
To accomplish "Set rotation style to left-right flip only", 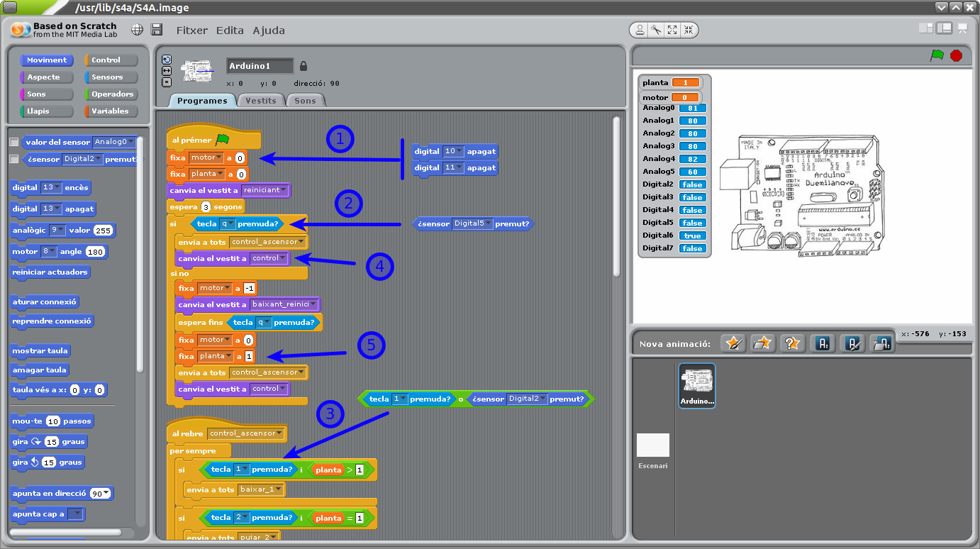I will point(167,71).
